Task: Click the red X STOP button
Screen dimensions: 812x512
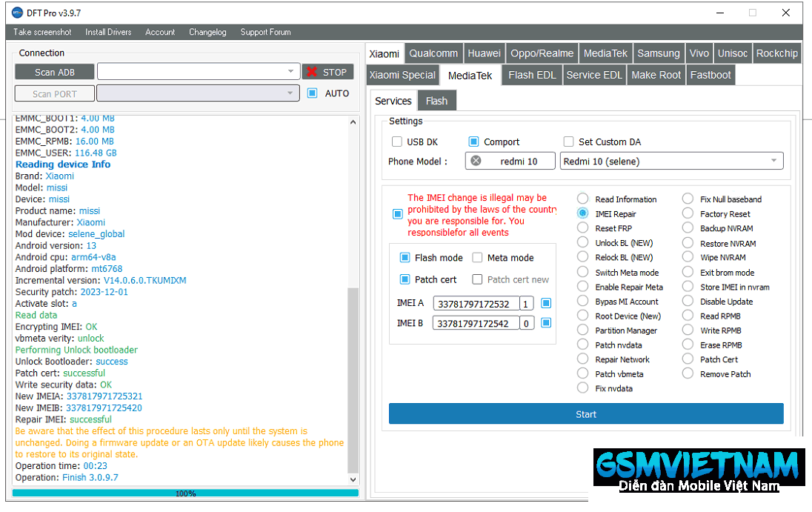Action: click(327, 72)
